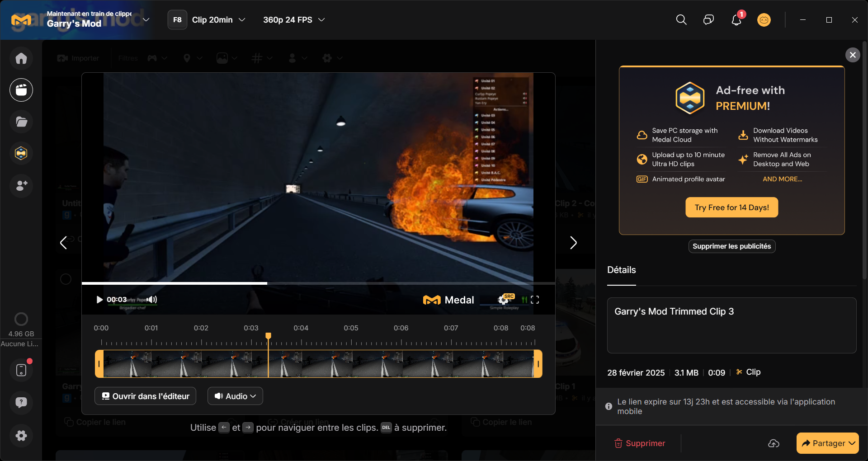
Task: Open the game filter controller dropdown
Action: pos(157,58)
